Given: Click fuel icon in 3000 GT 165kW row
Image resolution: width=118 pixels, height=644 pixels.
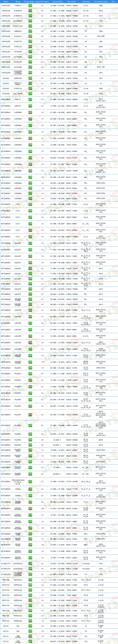Looking at the screenshot, I should [x=30, y=106].
